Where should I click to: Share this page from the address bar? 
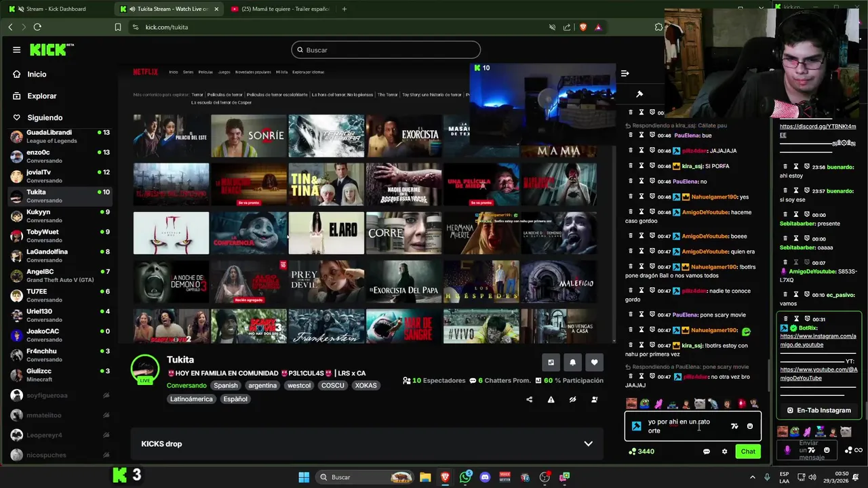click(x=567, y=27)
